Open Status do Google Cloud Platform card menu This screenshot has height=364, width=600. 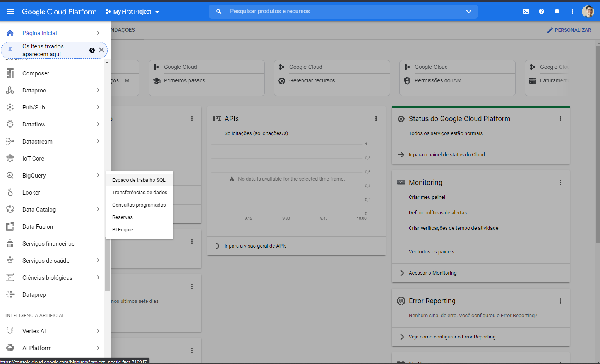(561, 119)
